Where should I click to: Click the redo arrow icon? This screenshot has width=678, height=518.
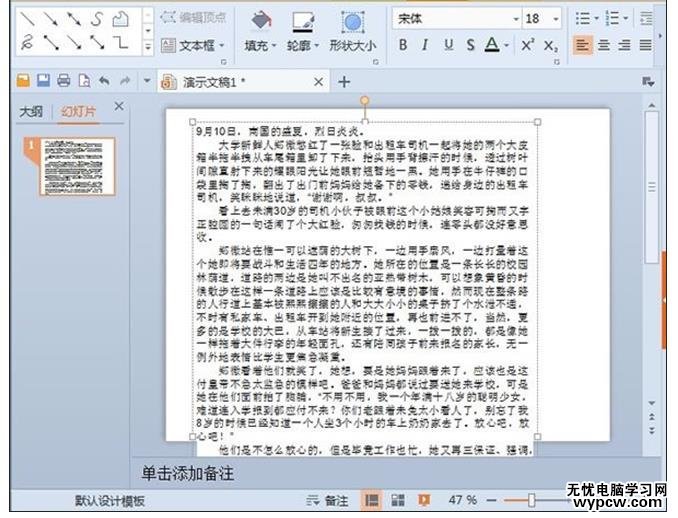(125, 81)
